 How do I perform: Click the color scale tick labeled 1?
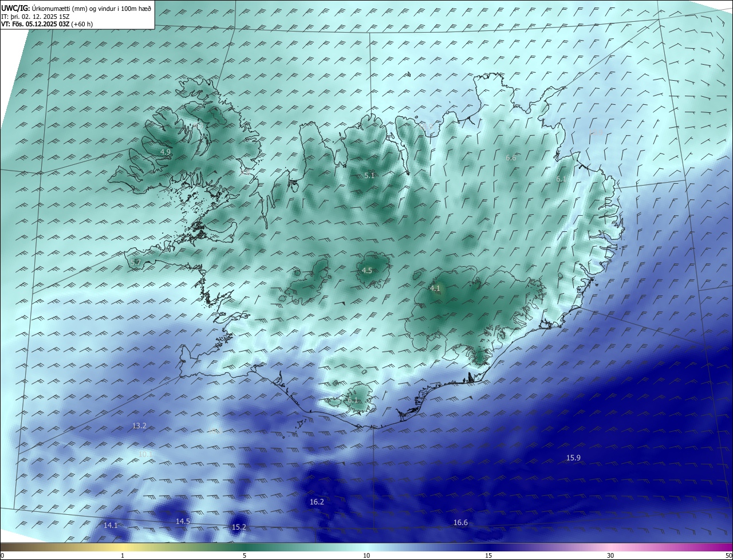(x=123, y=555)
